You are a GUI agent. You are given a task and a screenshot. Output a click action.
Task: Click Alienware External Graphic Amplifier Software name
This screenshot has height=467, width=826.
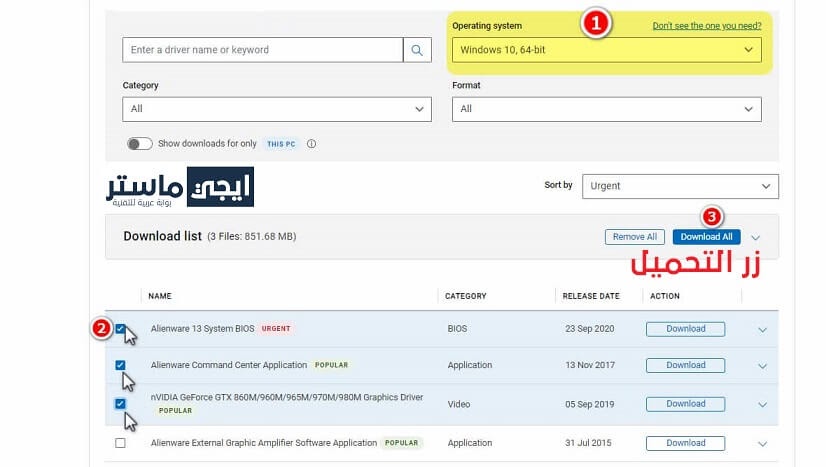(264, 443)
